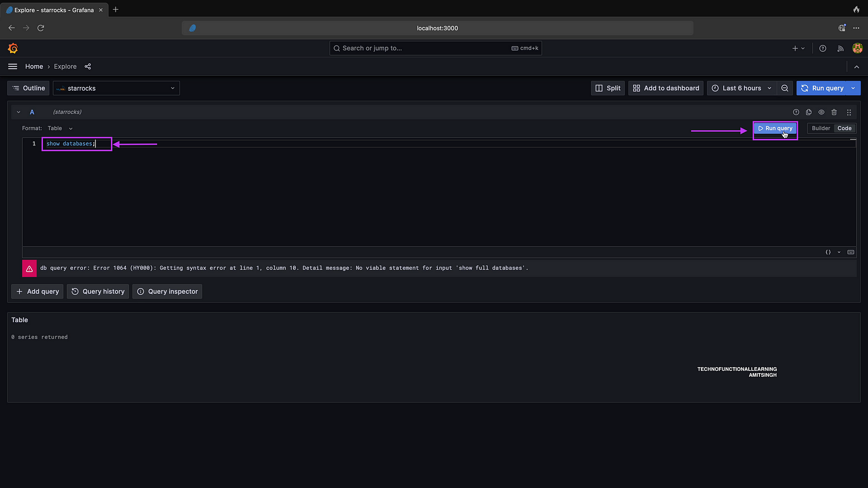
Task: Click the share icon beside Explore
Action: [88, 67]
